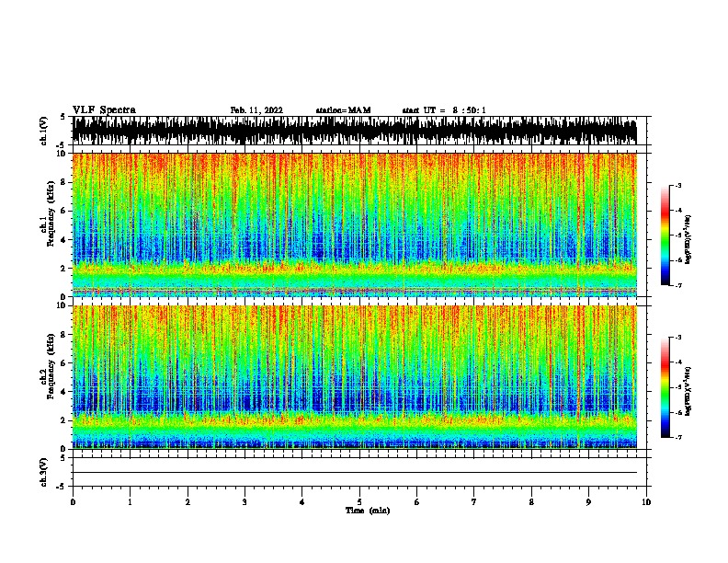
Task: Click time axis tick label "3"
Action: [245, 502]
